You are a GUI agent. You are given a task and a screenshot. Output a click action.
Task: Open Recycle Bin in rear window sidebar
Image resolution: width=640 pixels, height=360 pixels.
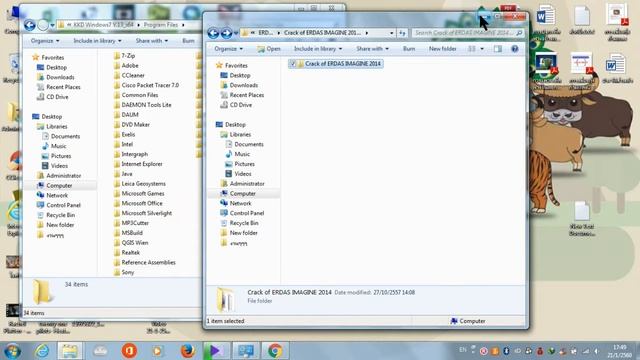(56, 215)
